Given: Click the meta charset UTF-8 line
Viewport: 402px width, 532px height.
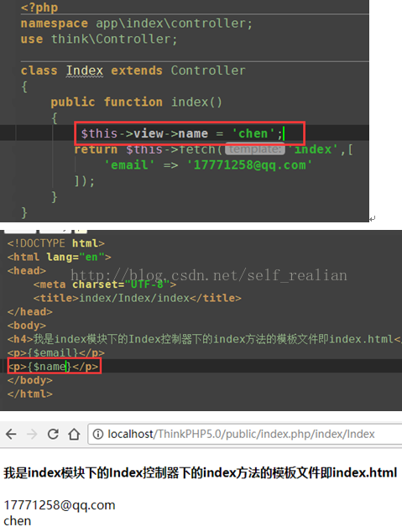Looking at the screenshot, I should (x=105, y=284).
